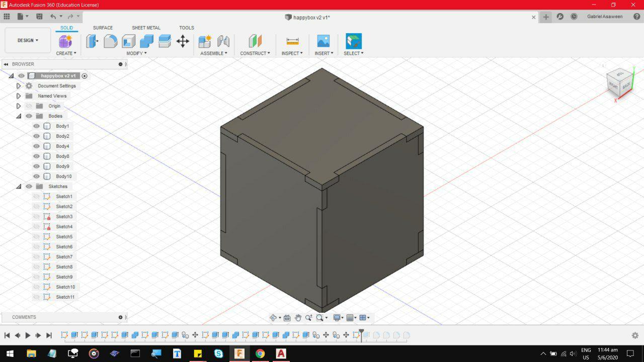Play the timeline
This screenshot has height=362, width=644.
[28, 335]
